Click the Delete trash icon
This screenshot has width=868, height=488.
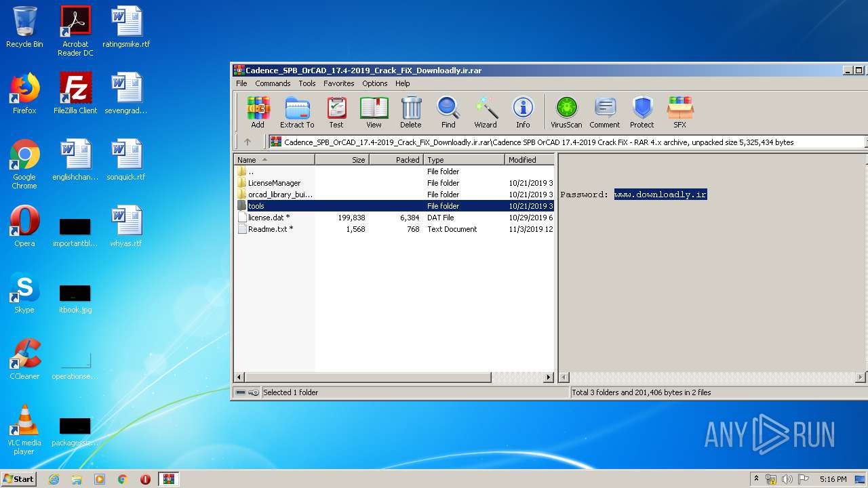tap(411, 112)
